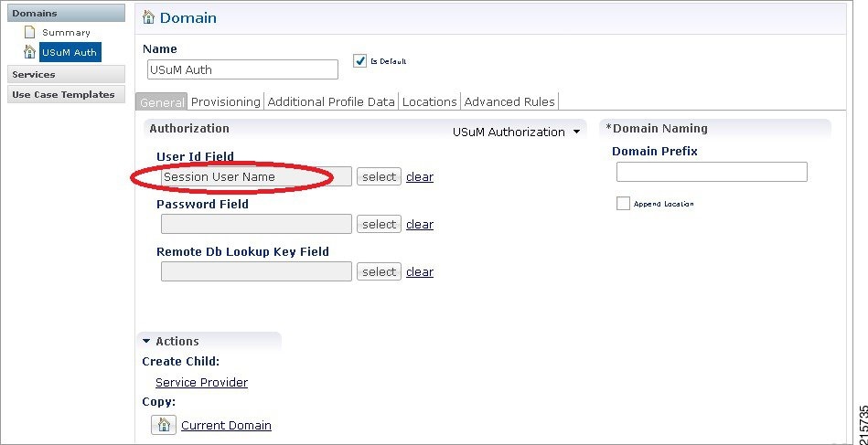Image resolution: width=868 pixels, height=445 pixels.
Task: Click clear for Remote Db Lookup Key
Action: tap(420, 272)
